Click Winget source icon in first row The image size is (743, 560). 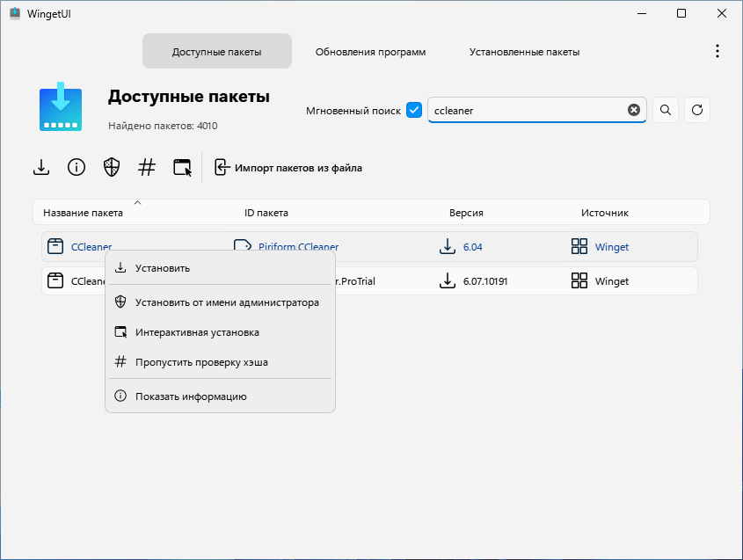(x=579, y=246)
